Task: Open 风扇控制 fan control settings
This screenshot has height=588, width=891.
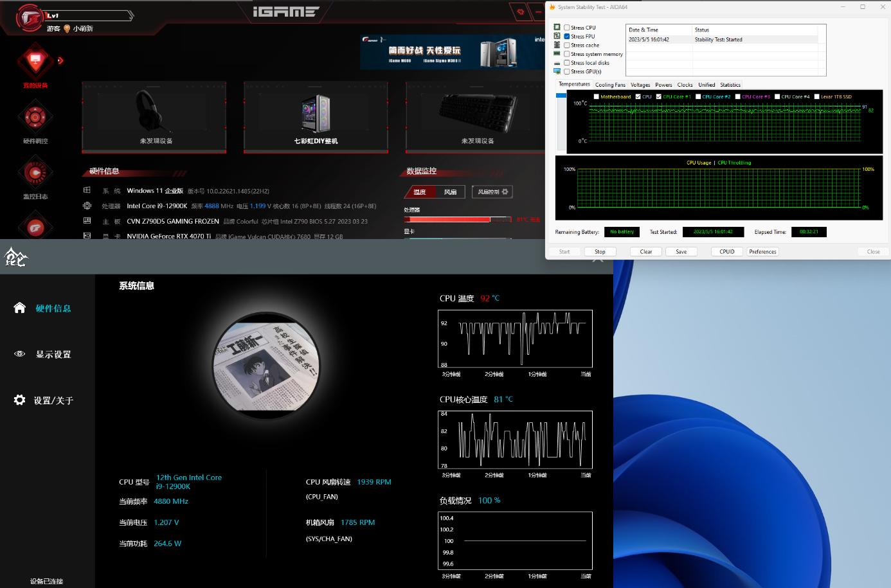Action: click(492, 192)
